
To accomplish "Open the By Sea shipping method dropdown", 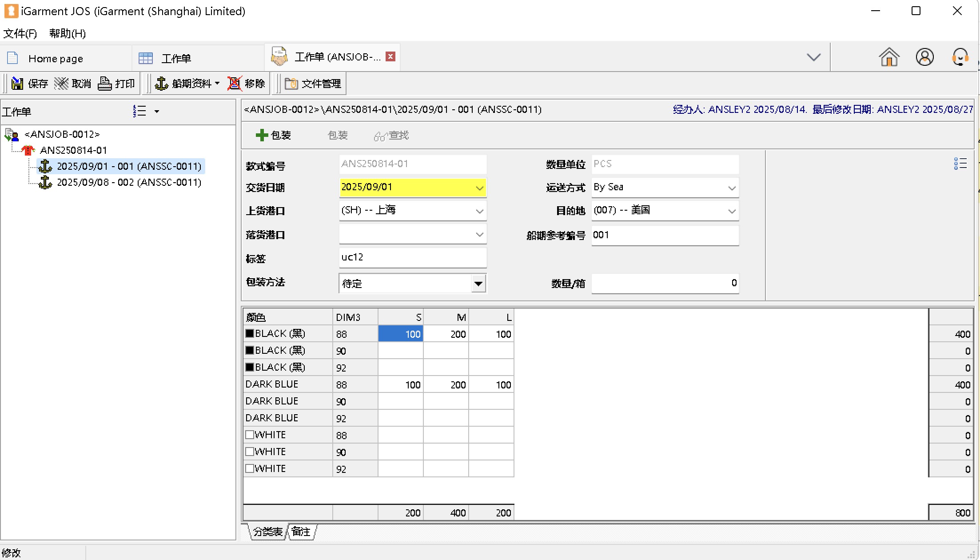I will click(x=732, y=188).
